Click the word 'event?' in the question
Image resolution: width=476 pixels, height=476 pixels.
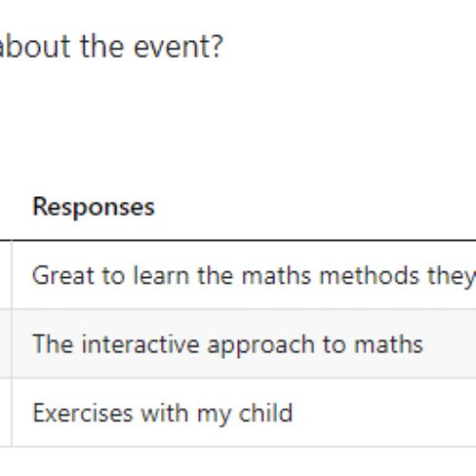point(179,47)
